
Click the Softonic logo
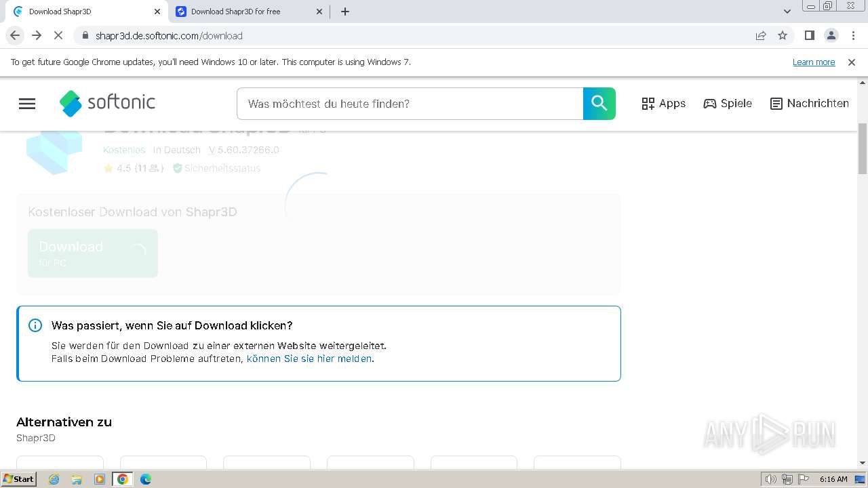pyautogui.click(x=107, y=103)
